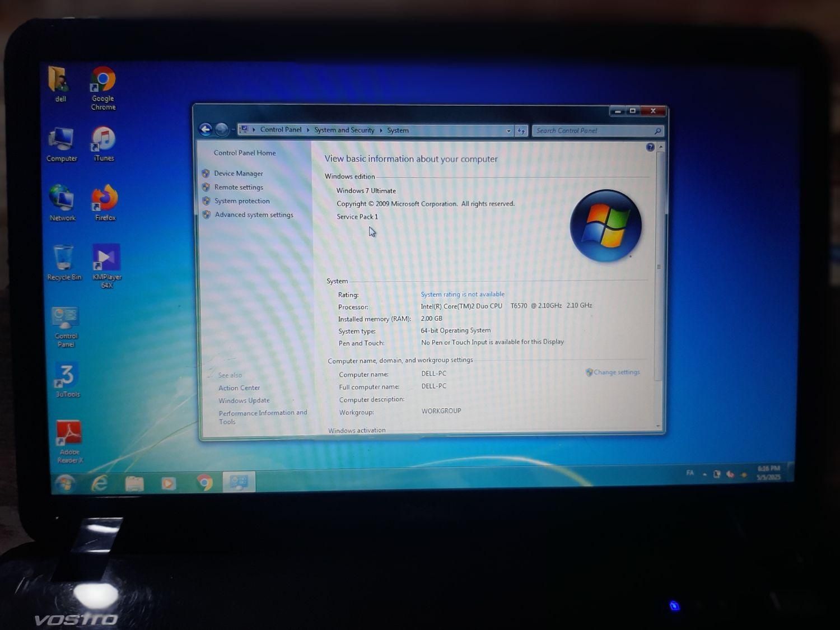
Task: Expand the arrow after Control Panel breadcrumb
Action: pyautogui.click(x=308, y=130)
